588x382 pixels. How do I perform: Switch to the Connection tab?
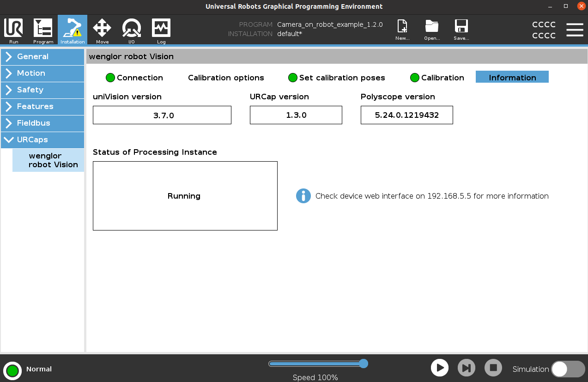[134, 78]
